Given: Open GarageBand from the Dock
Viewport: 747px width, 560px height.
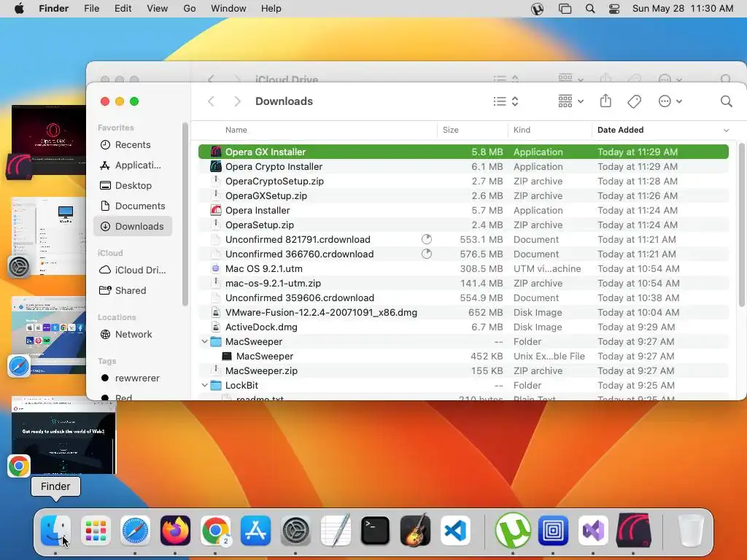Looking at the screenshot, I should (415, 530).
